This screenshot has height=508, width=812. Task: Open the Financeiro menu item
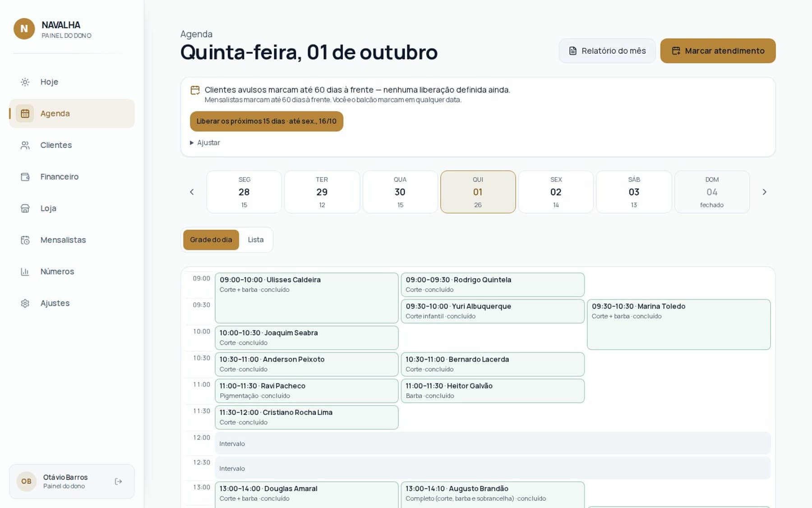(x=72, y=177)
